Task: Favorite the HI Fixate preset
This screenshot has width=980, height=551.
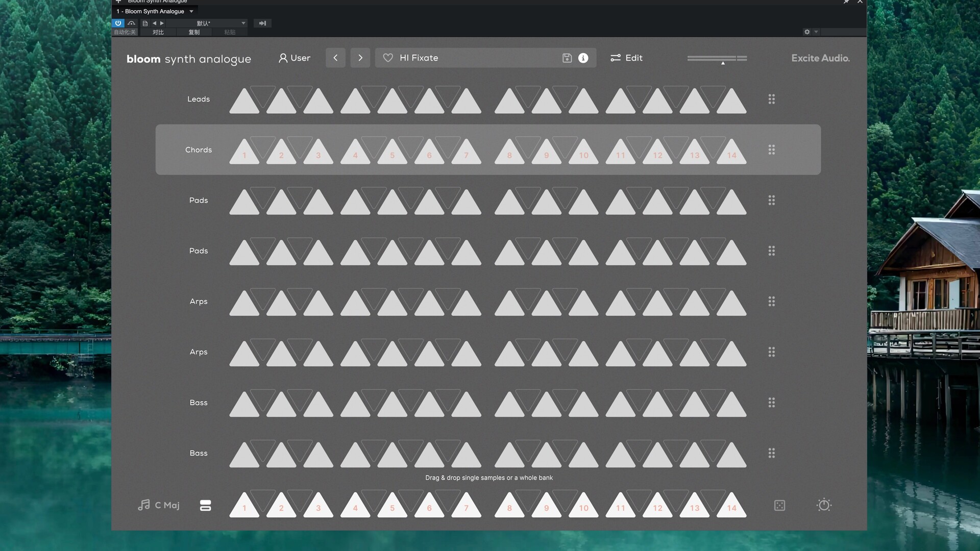Action: [388, 58]
